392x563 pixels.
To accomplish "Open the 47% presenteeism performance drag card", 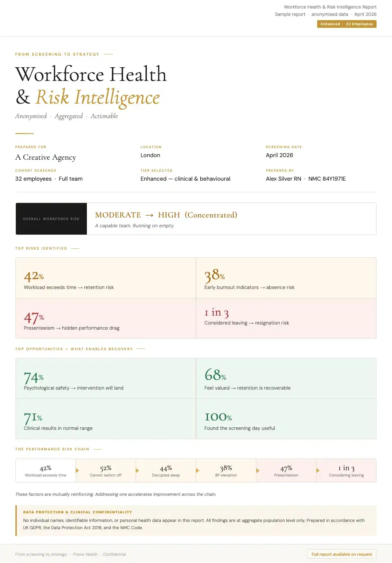I will [106, 319].
